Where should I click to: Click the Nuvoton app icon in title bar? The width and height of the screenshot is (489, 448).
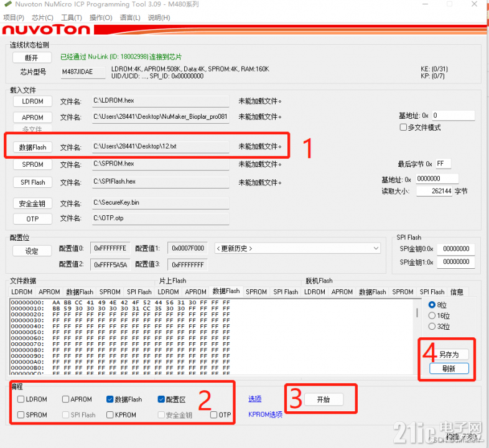pos(7,4)
